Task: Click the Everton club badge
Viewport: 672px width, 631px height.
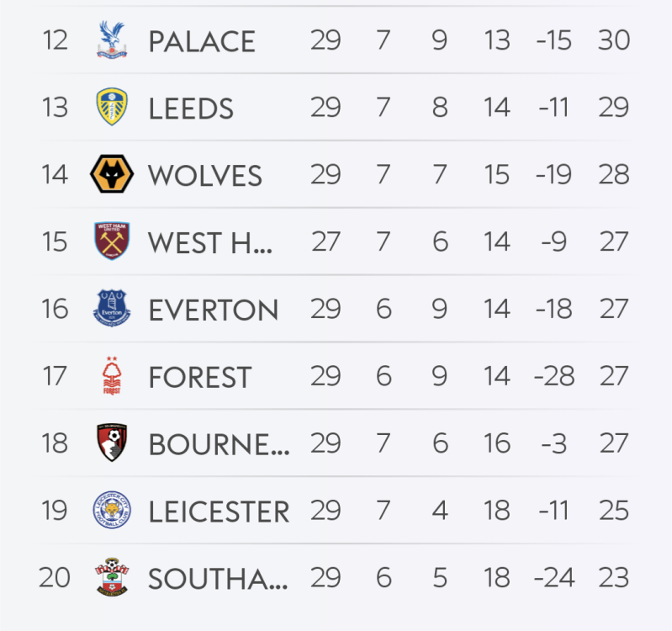Action: 111,309
